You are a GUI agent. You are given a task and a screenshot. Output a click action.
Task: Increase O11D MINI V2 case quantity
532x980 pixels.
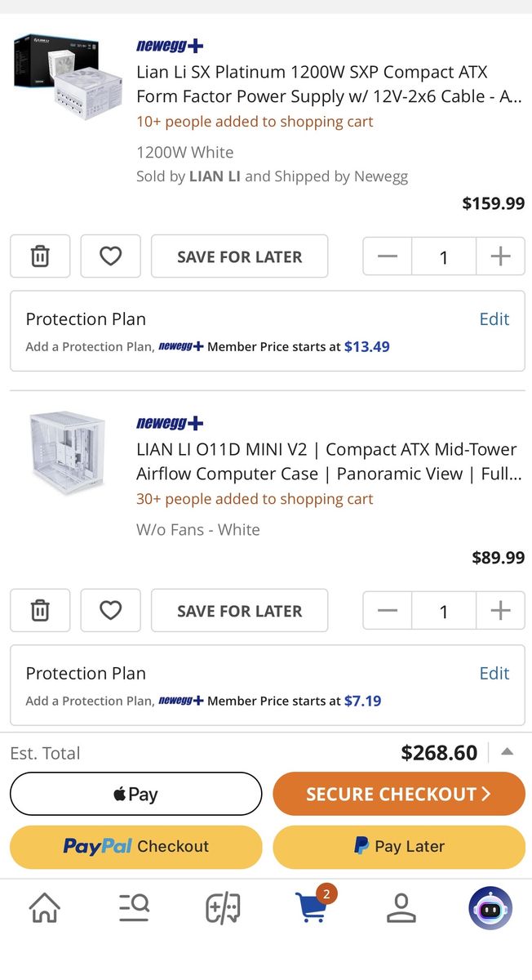pyautogui.click(x=500, y=610)
